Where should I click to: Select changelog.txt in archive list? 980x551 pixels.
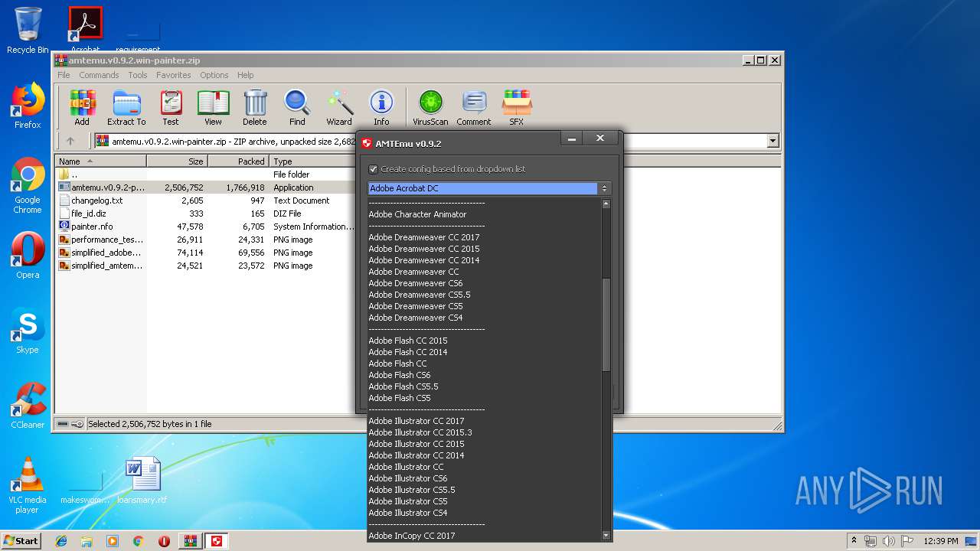click(x=96, y=201)
